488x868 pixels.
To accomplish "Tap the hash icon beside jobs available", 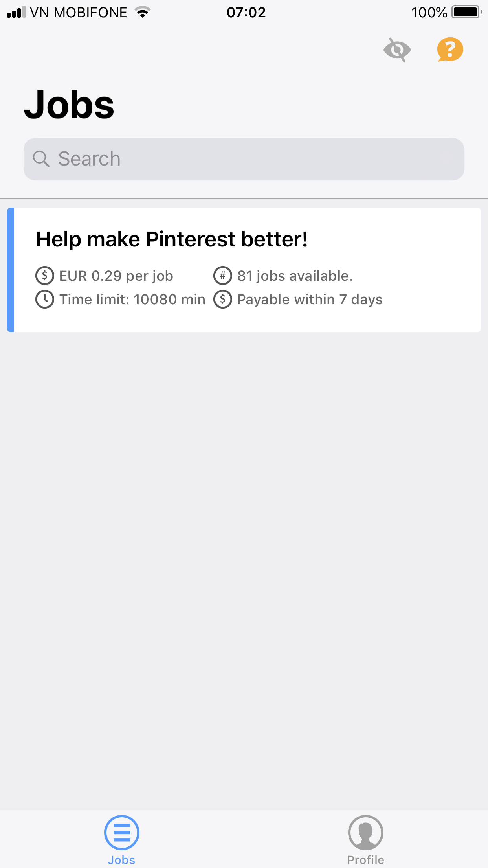I will point(223,276).
